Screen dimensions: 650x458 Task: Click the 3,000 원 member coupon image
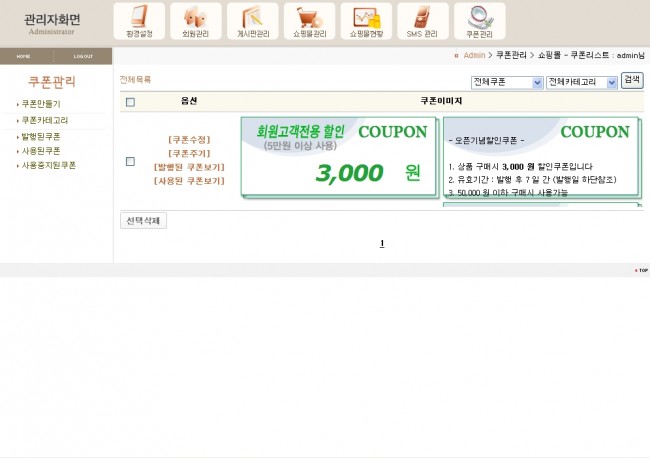click(340, 157)
